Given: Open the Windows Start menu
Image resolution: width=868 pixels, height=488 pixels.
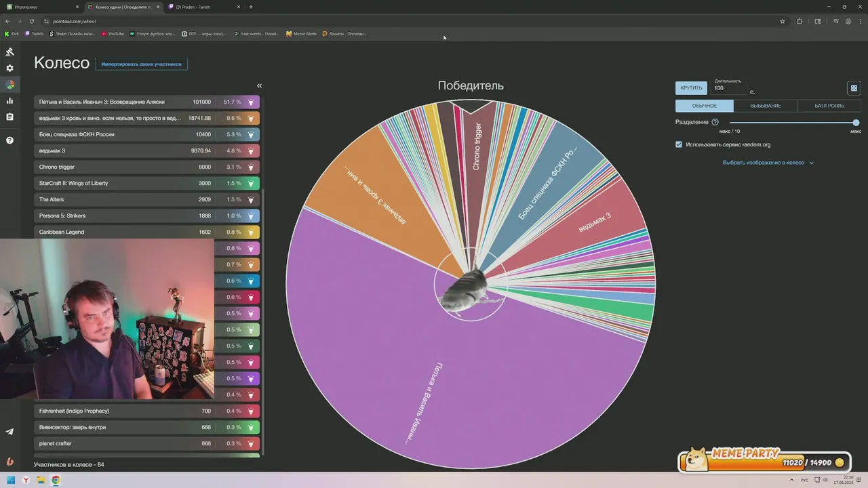Looking at the screenshot, I should (x=11, y=480).
